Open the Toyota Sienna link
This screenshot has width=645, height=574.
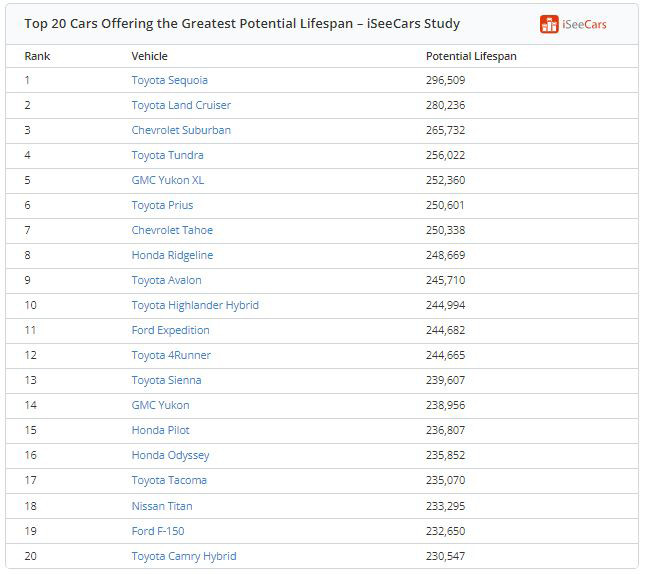[166, 380]
